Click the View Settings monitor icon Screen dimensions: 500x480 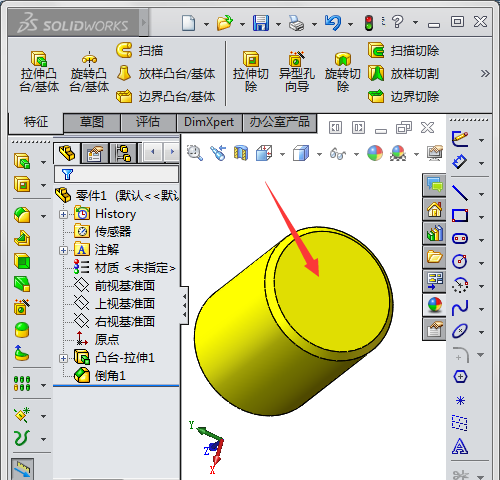435,153
